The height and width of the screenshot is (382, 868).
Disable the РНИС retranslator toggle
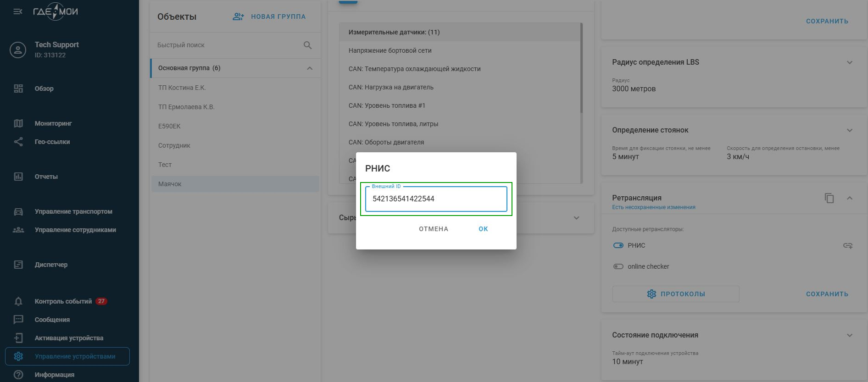(618, 245)
